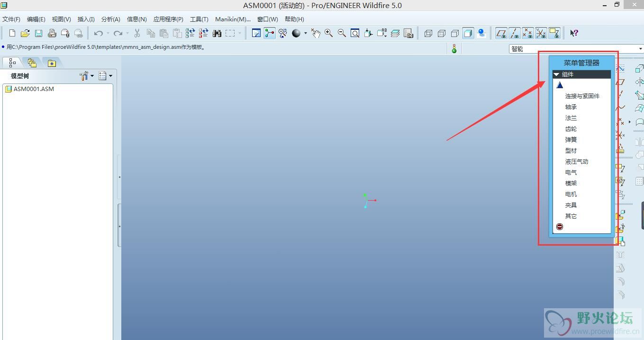Click the Refit zoom-to-fit icon
Screen dimensions: 644x340
pyautogui.click(x=355, y=33)
